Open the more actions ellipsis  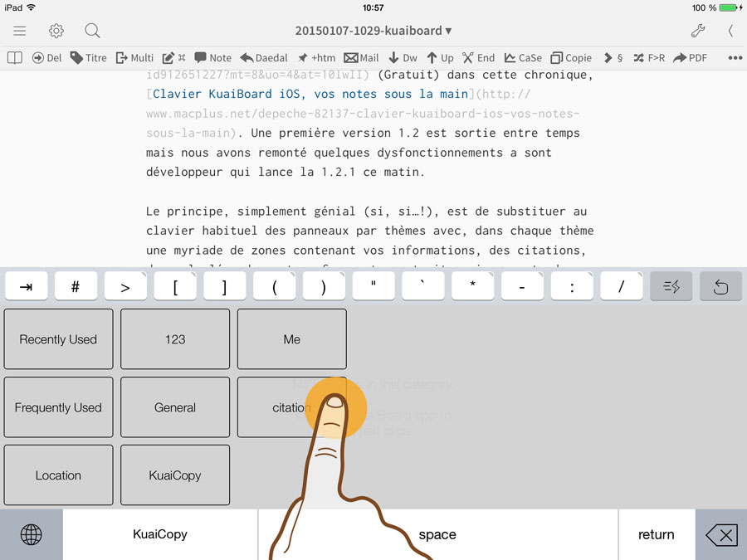tap(735, 58)
